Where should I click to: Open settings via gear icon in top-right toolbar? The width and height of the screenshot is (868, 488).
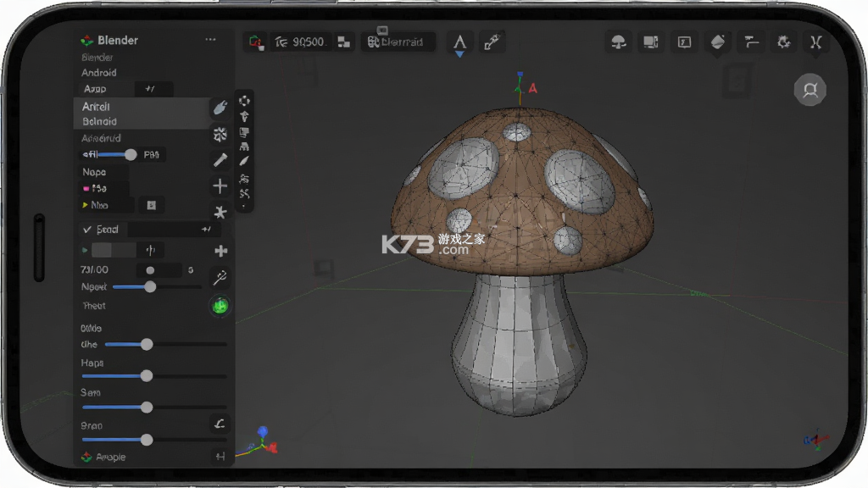click(x=783, y=42)
